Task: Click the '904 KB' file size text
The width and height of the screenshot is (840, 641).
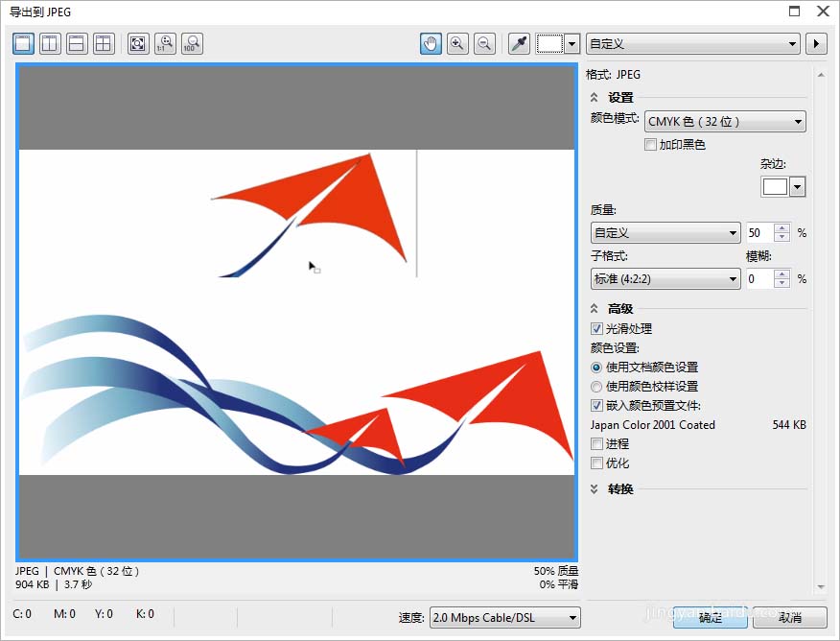Action: tap(32, 584)
